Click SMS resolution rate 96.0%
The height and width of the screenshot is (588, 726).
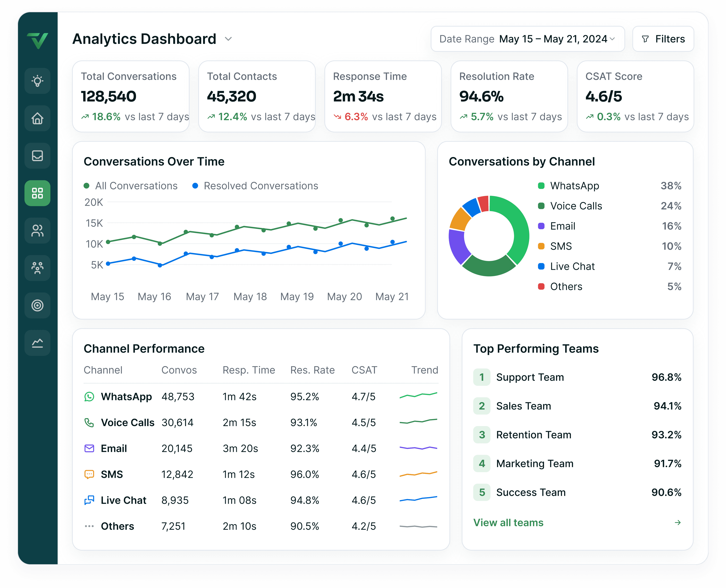(305, 474)
